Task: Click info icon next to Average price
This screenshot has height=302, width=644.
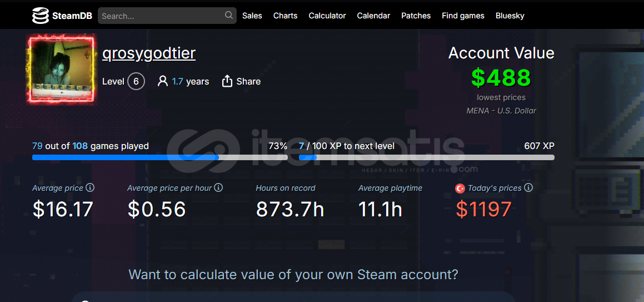Action: 90,188
